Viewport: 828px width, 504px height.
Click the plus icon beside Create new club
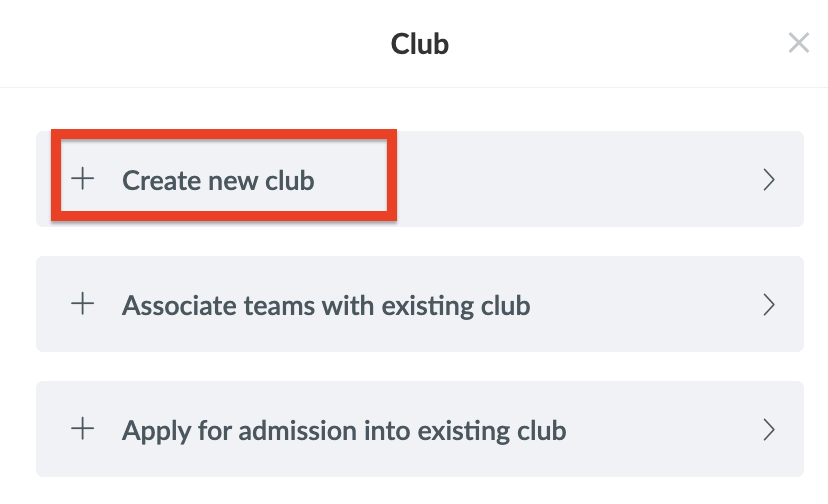[x=83, y=179]
